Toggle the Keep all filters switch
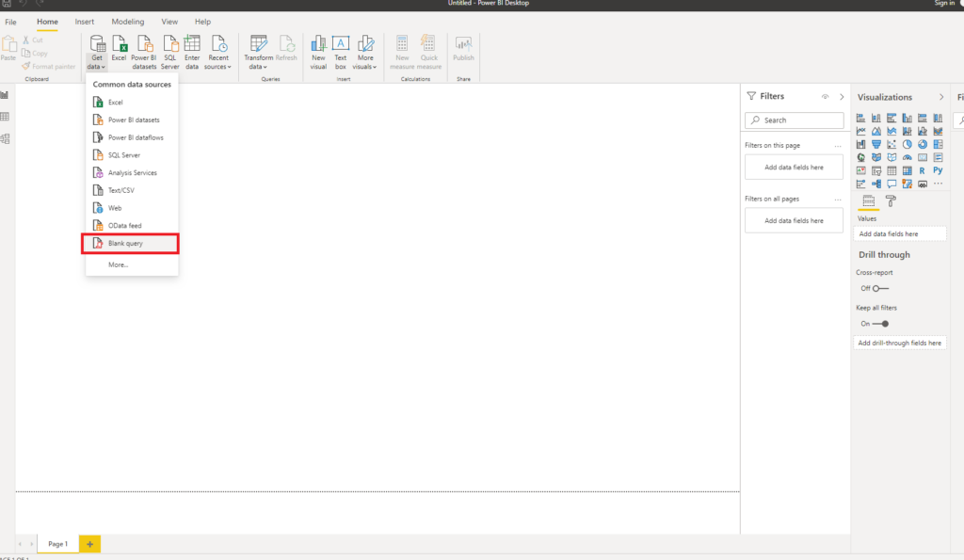The image size is (964, 560). [x=880, y=324]
